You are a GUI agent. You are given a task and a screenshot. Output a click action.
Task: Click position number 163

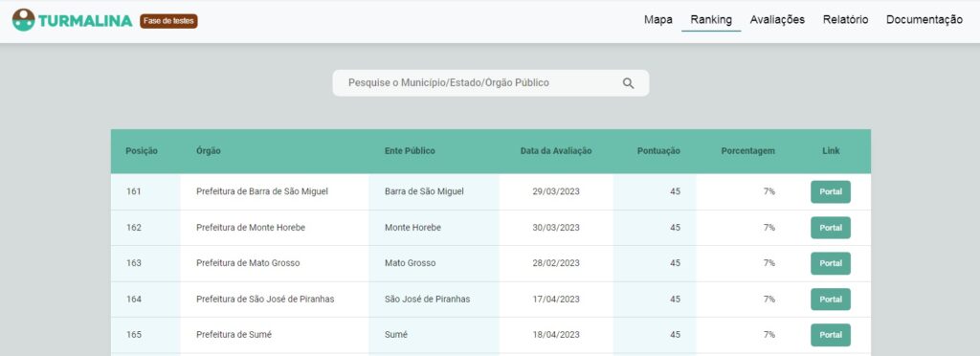click(134, 263)
